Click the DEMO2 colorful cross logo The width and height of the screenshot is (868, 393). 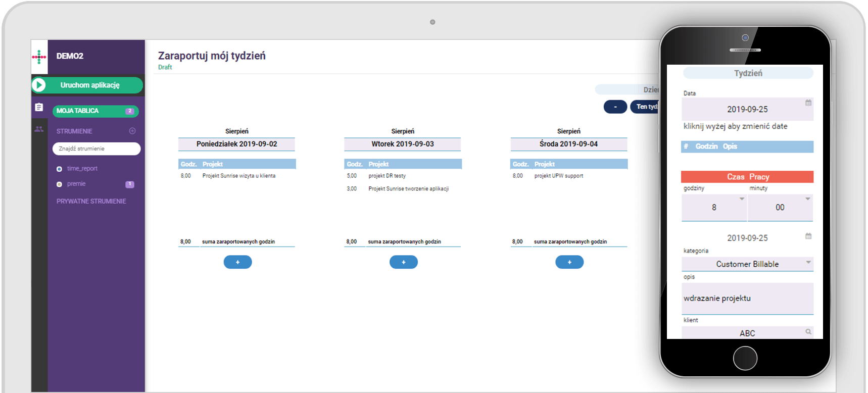point(39,57)
